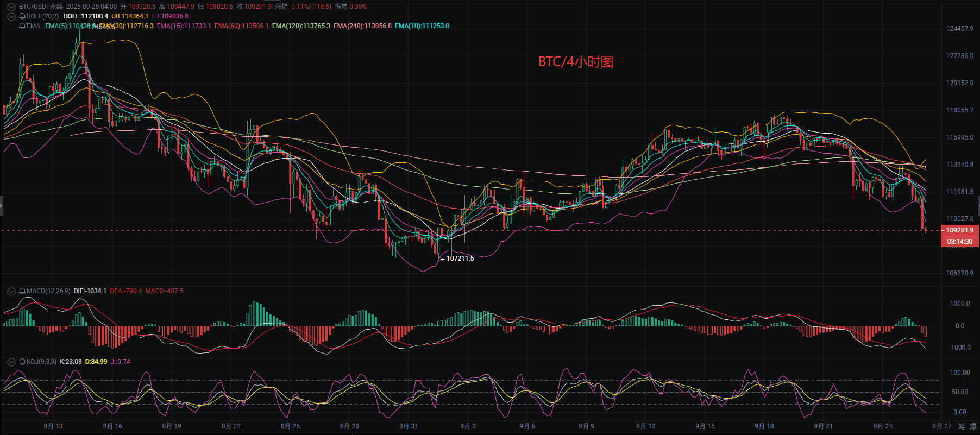Image resolution: width=980 pixels, height=435 pixels.
Task: Click the EMA(120):113765.3 label
Action: (301, 26)
